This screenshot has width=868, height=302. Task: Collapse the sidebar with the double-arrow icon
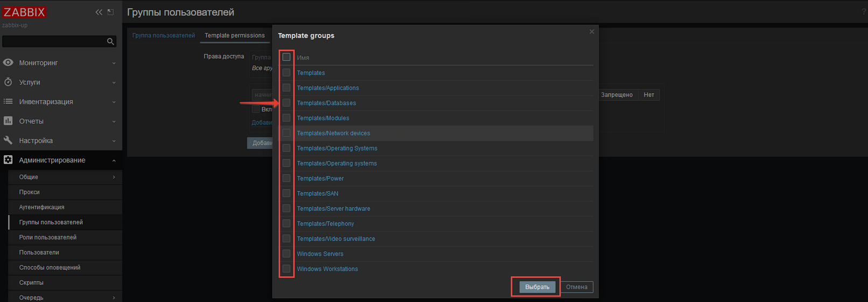click(x=99, y=12)
